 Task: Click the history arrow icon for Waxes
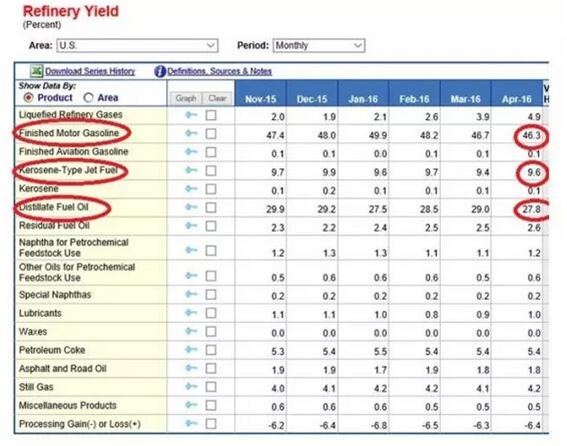pyautogui.click(x=191, y=331)
